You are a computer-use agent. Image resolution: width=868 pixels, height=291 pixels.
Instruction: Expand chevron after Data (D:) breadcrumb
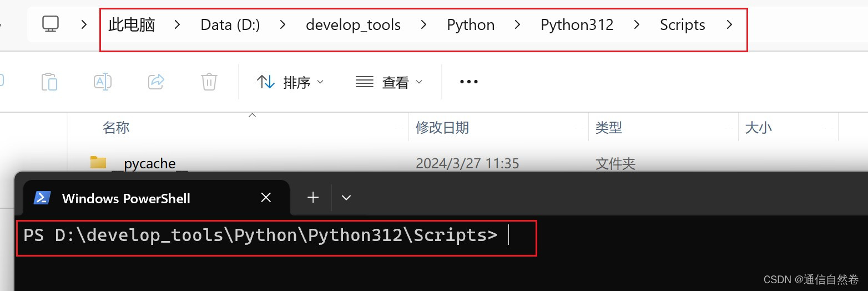282,24
